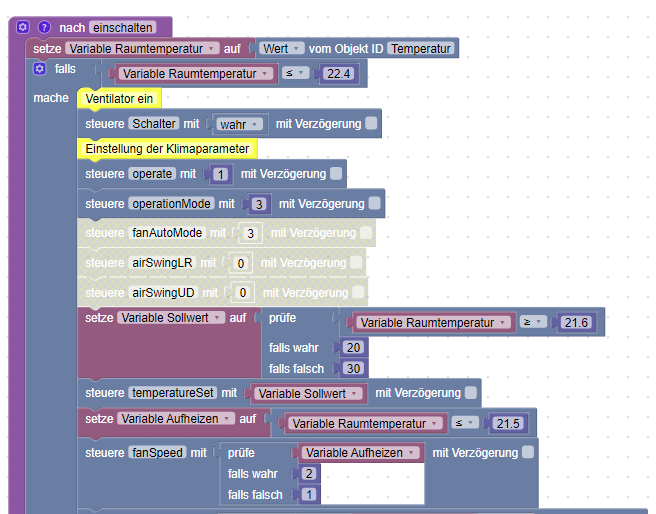
Task: Toggle delay checkbox for Schalter control
Action: 371,123
